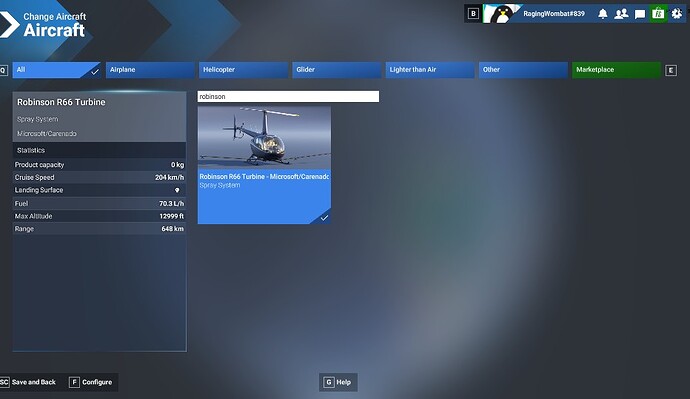The image size is (690, 399).
Task: Click the Configure button
Action: [91, 382]
